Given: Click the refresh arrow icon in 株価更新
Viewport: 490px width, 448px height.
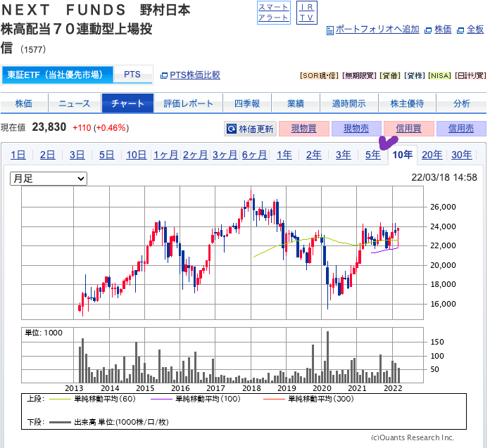Looking at the screenshot, I should 232,129.
